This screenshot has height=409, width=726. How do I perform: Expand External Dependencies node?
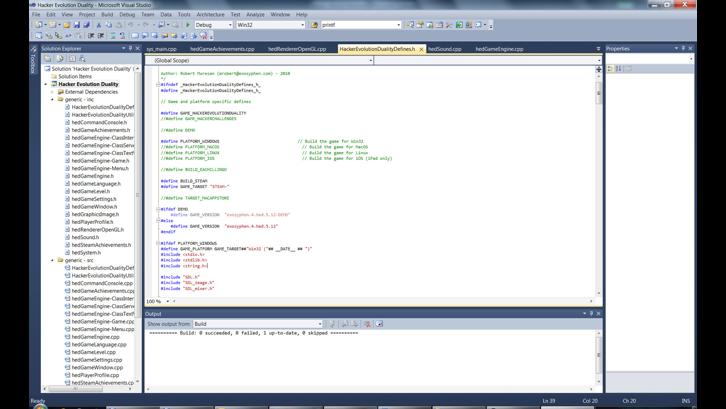52,92
